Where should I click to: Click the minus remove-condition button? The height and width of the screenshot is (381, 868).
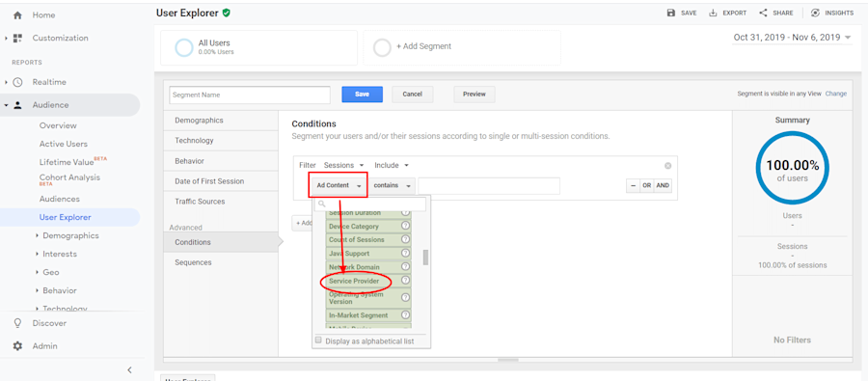coord(633,185)
